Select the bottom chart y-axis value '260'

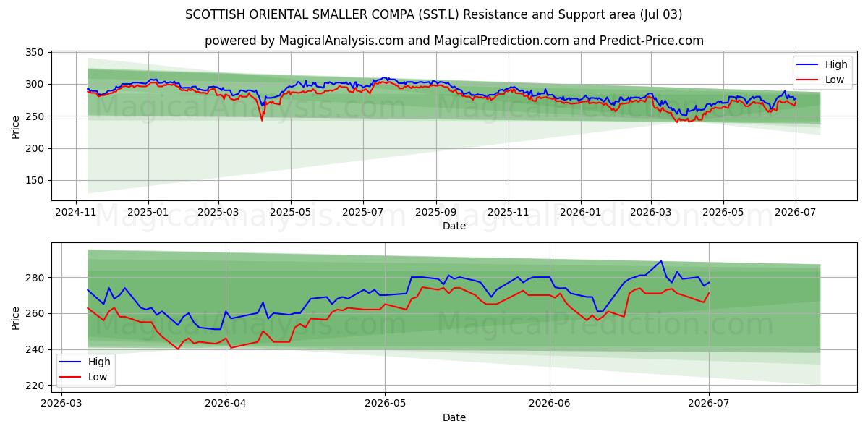coord(36,313)
